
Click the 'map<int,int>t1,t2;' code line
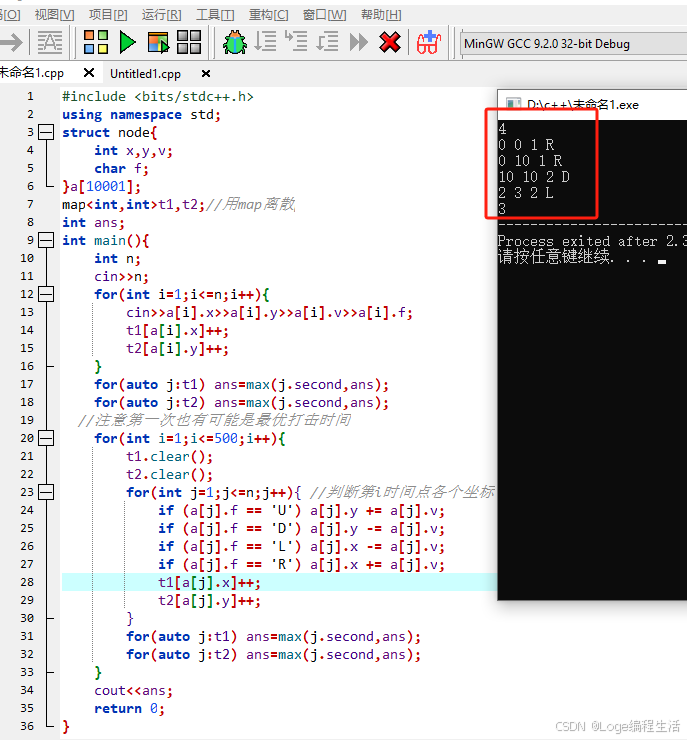[133, 204]
